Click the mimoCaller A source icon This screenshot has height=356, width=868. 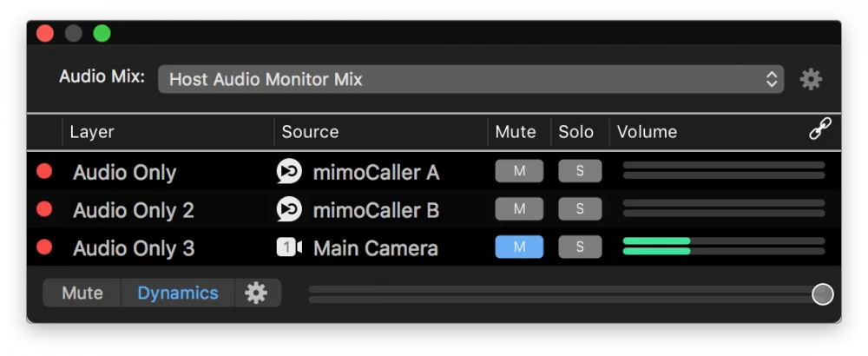[x=289, y=172]
